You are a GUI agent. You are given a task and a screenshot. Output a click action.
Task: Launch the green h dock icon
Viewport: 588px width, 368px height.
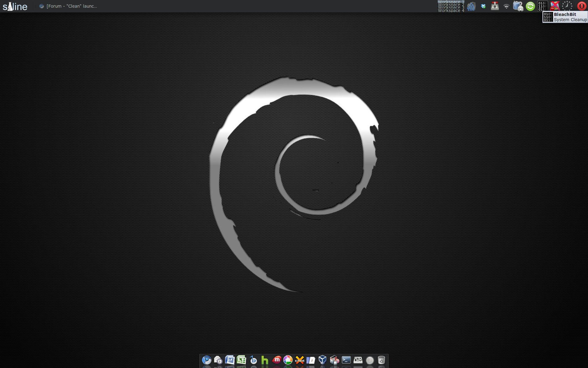(265, 360)
